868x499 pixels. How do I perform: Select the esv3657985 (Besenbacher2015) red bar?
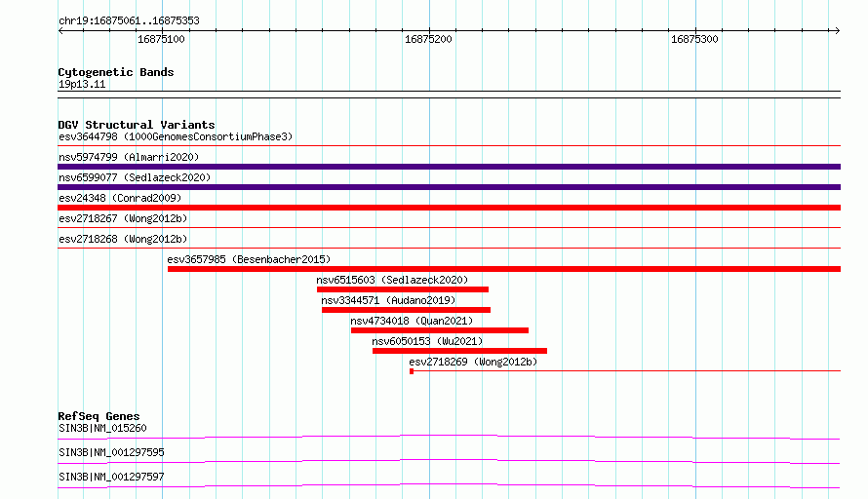504,269
